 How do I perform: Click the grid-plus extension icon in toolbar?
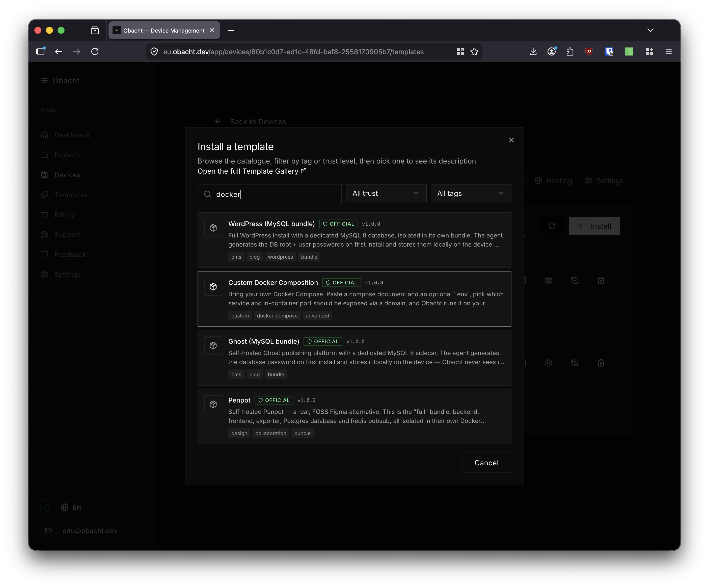[649, 51]
